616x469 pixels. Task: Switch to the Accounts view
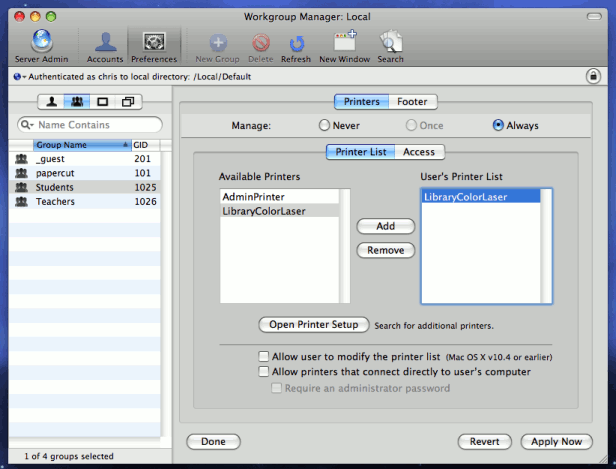(105, 47)
